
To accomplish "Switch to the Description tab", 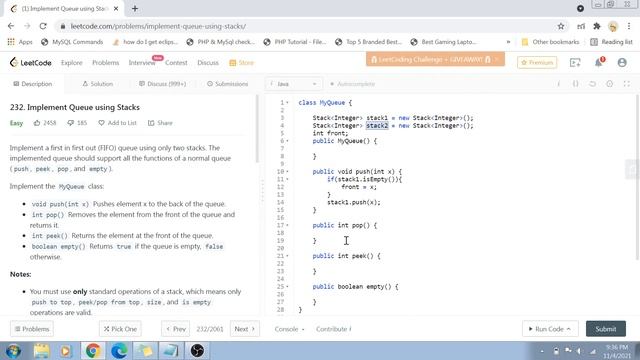I will [x=33, y=84].
